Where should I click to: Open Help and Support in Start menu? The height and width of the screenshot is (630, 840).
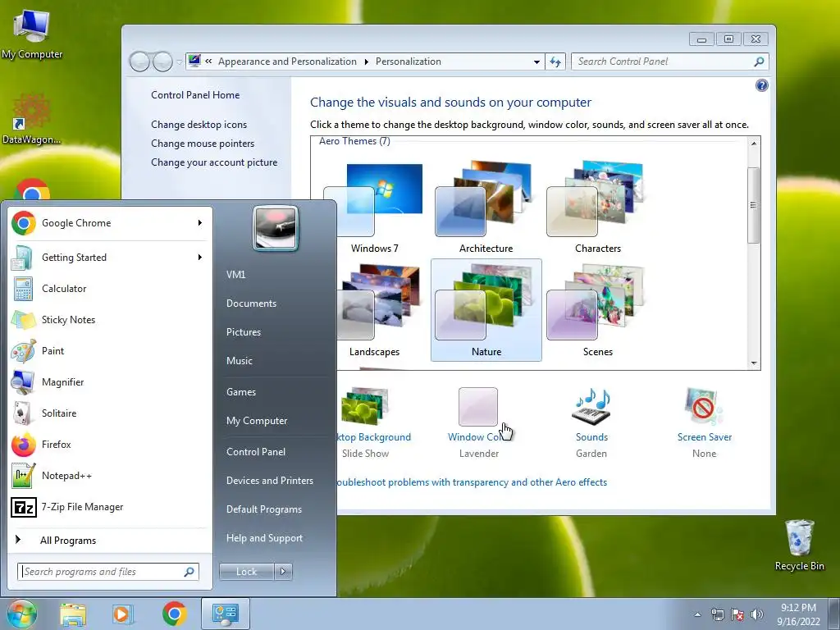tap(264, 538)
